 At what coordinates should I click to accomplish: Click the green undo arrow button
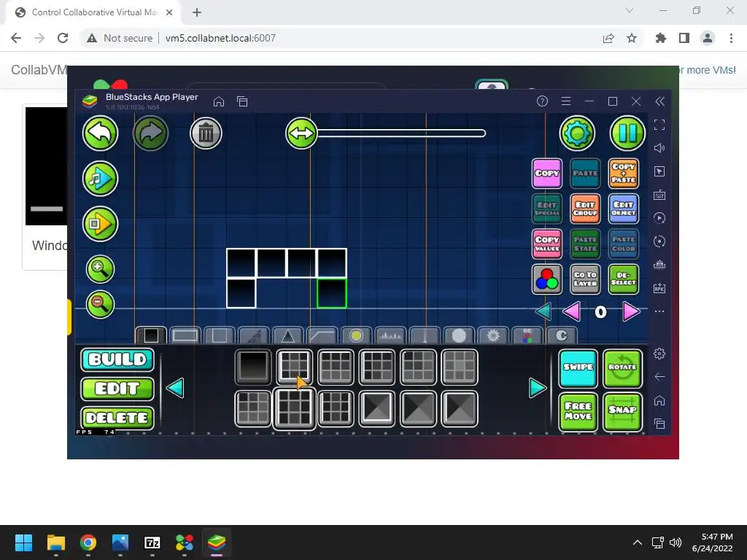pyautogui.click(x=100, y=134)
